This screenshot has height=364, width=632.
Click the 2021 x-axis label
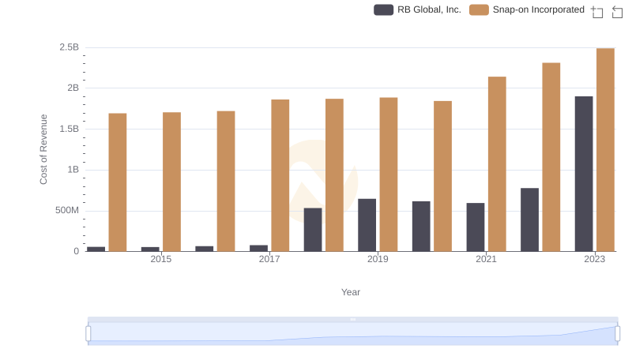[486, 259]
